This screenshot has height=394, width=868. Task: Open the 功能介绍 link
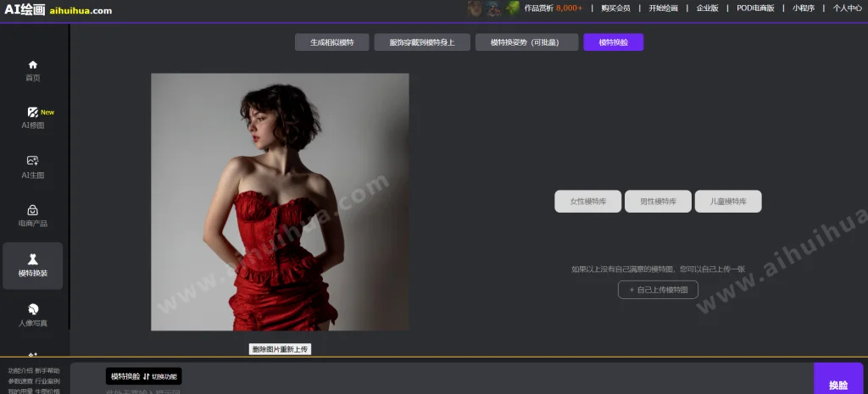20,371
